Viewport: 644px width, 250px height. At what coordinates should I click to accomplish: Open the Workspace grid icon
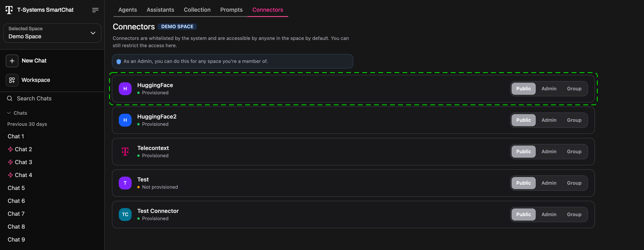click(x=12, y=80)
